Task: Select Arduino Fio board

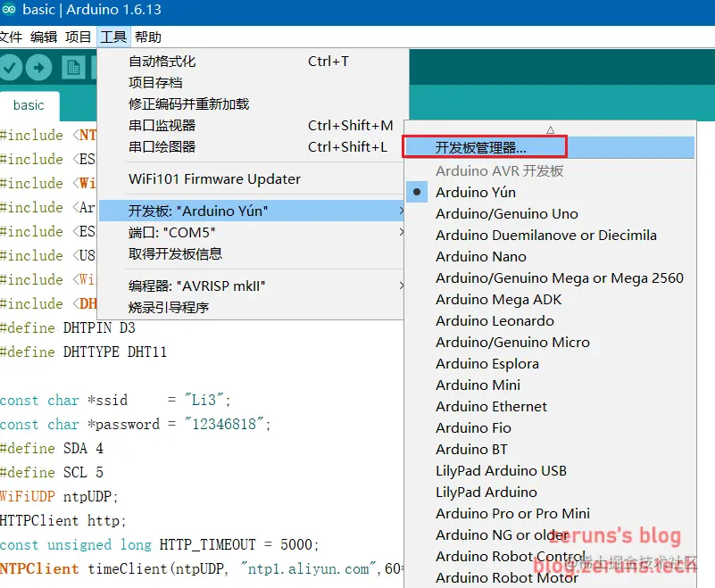Action: tap(550, 428)
